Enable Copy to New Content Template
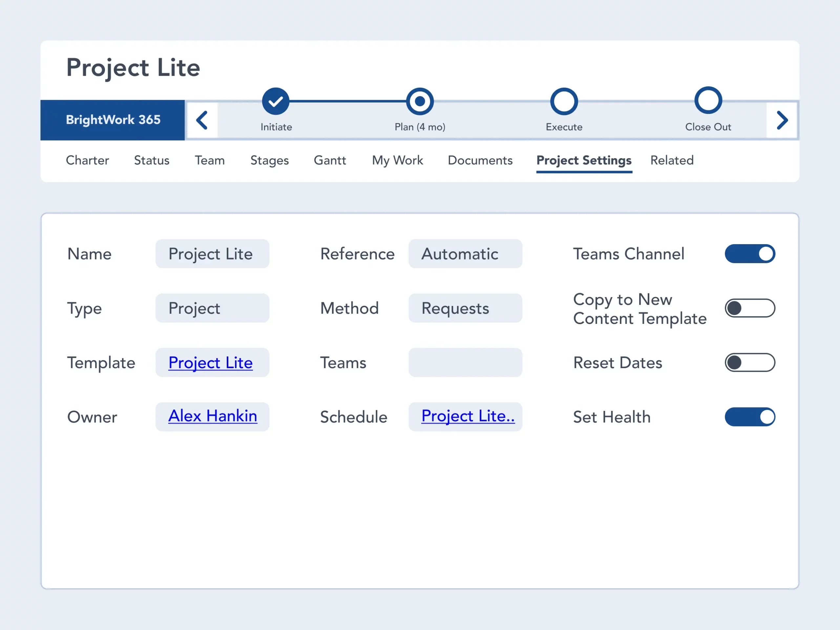This screenshot has width=840, height=630. click(750, 308)
